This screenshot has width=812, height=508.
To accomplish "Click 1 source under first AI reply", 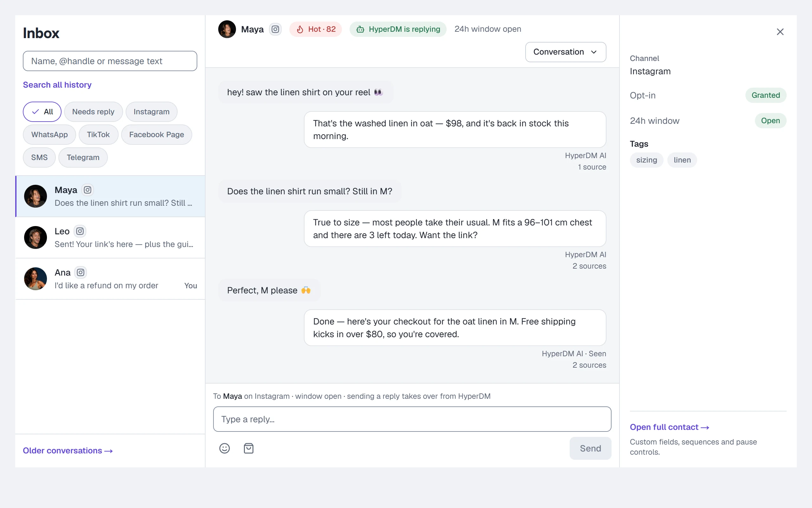I will (592, 167).
